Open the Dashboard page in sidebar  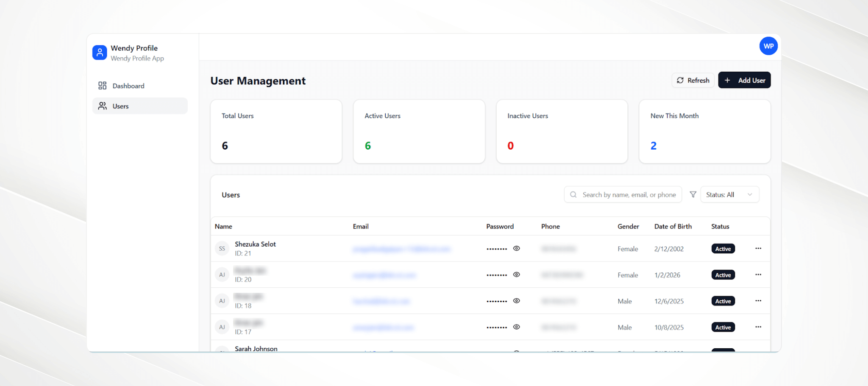click(x=128, y=86)
